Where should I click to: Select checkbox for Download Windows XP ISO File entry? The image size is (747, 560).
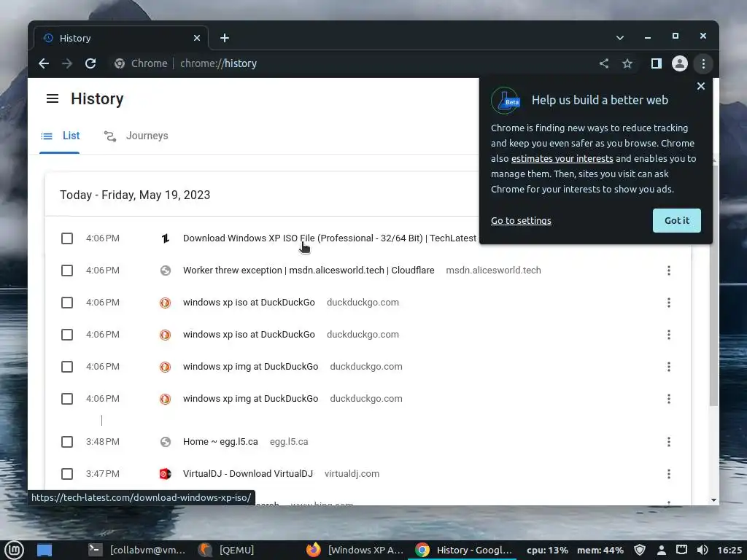67,238
